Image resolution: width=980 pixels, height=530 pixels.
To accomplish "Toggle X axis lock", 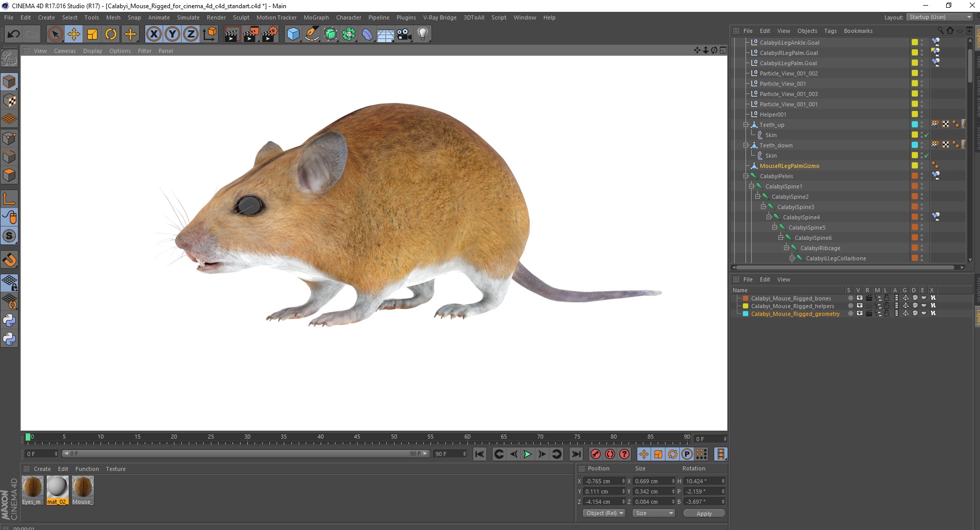I will click(153, 34).
